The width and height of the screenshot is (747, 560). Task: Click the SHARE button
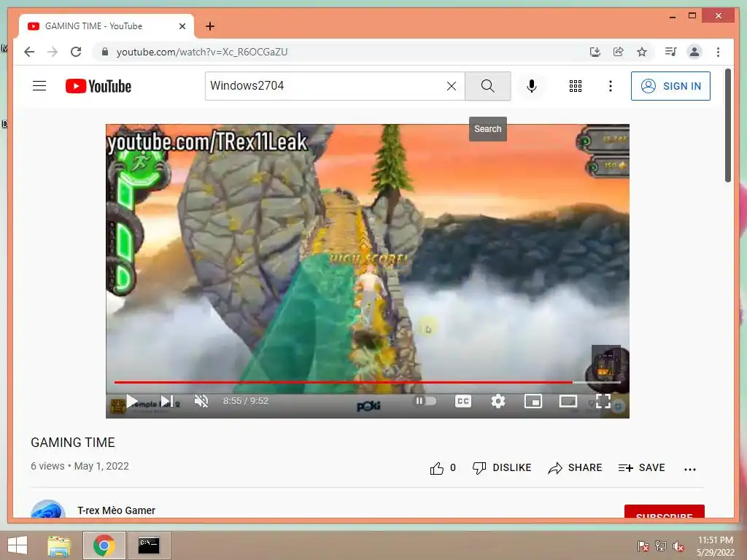575,468
